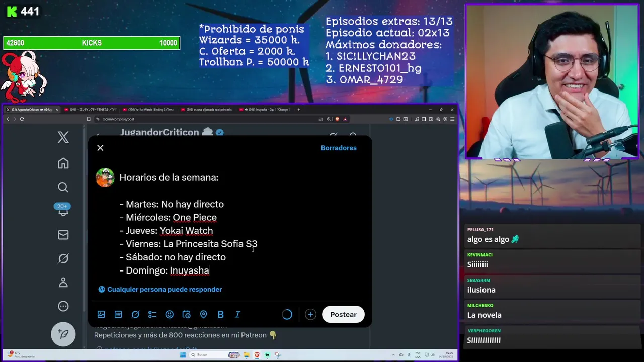Go to Home in X sidebar
The width and height of the screenshot is (644, 362).
coord(63,163)
